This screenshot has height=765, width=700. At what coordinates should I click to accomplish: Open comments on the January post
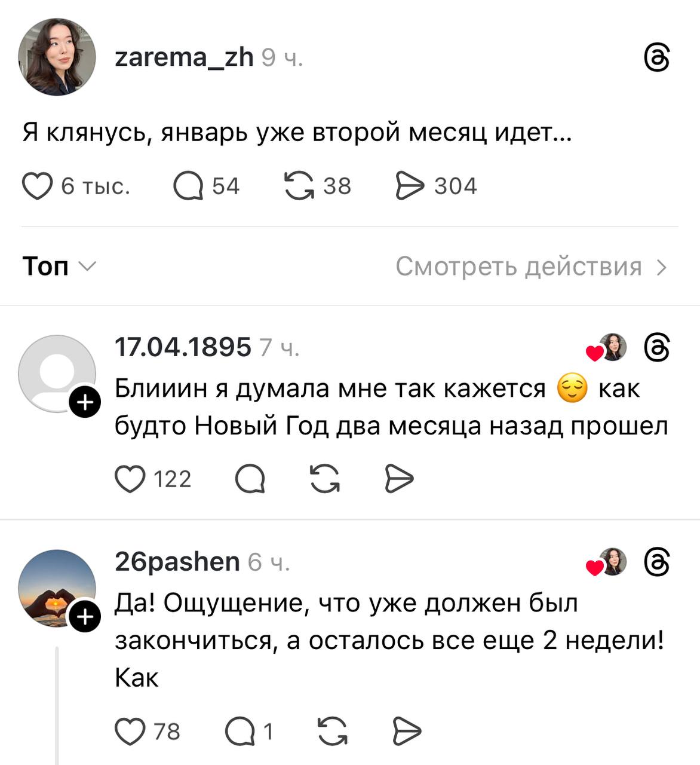(188, 186)
